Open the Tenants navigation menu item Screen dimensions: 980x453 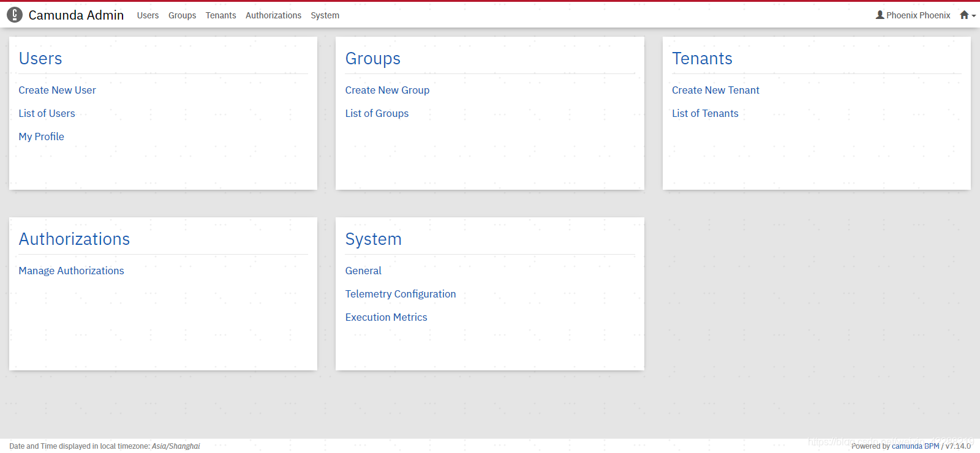(x=221, y=15)
